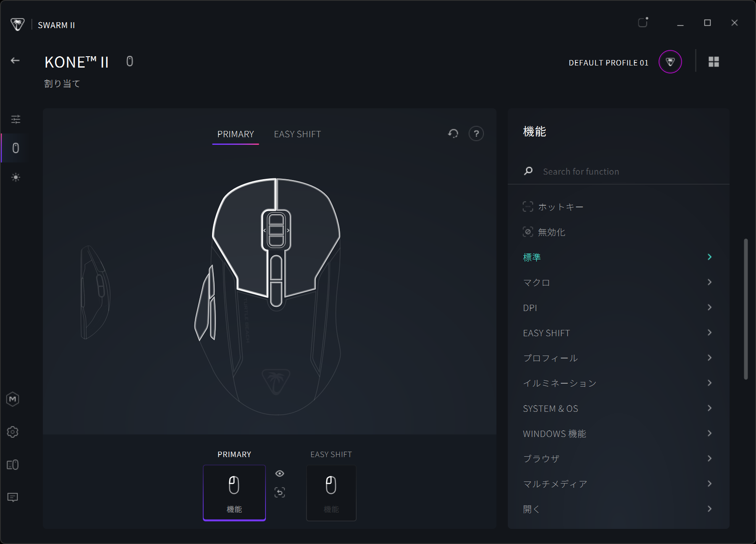The image size is (756, 544).
Task: Select the scroll wheel on mouse diagram
Action: [x=276, y=230]
